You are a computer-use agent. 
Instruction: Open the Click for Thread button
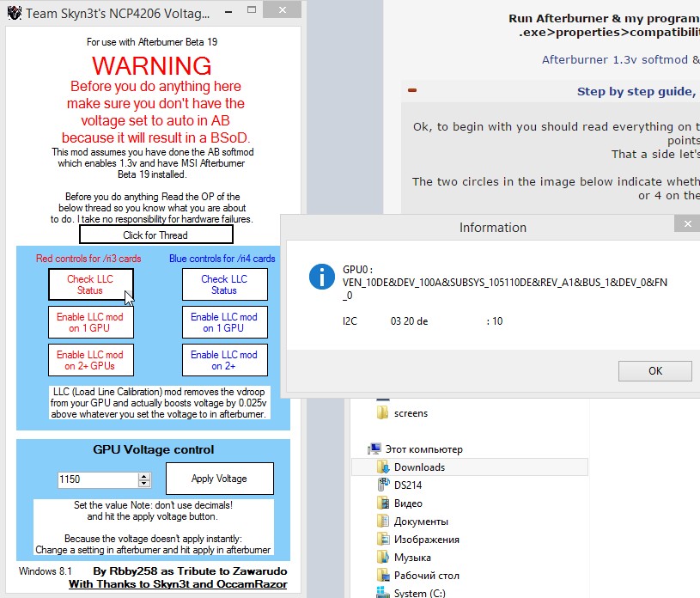coord(155,235)
